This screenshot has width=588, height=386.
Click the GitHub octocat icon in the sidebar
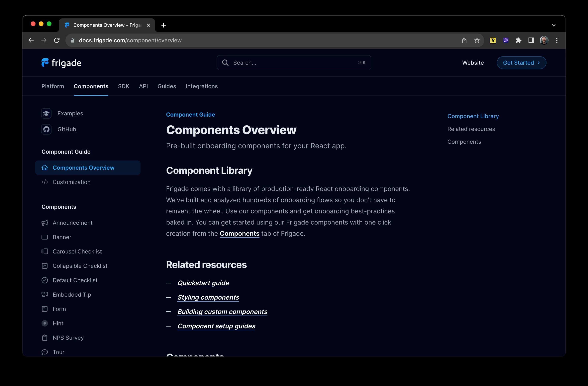[46, 129]
